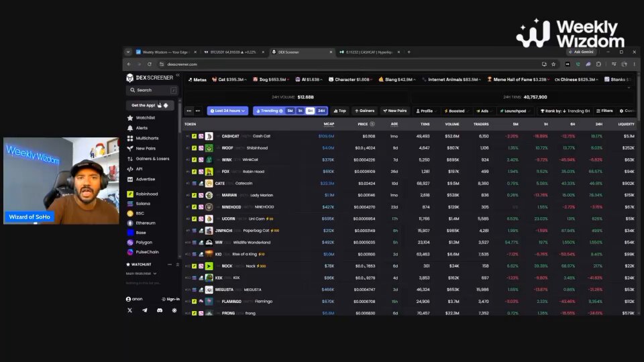Select the 5M trending timeframe toggle
644x362 pixels.
pos(290,111)
